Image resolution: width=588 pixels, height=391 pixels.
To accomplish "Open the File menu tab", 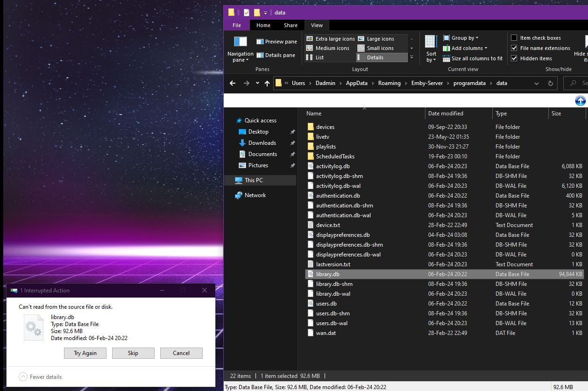I will click(x=237, y=25).
